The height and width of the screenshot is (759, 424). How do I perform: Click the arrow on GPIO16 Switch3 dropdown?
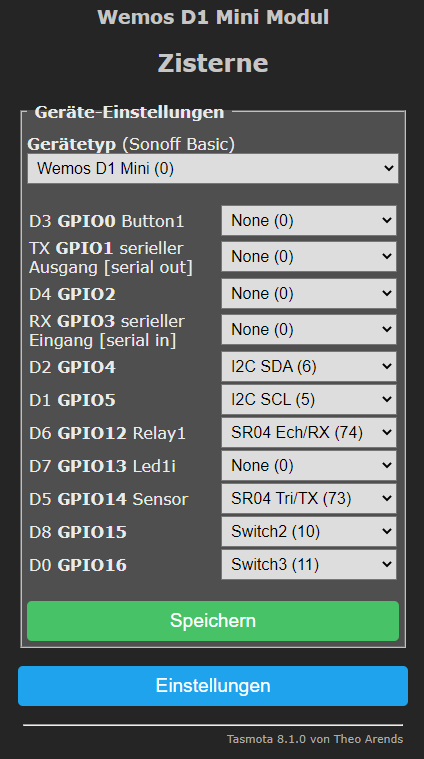(386, 564)
